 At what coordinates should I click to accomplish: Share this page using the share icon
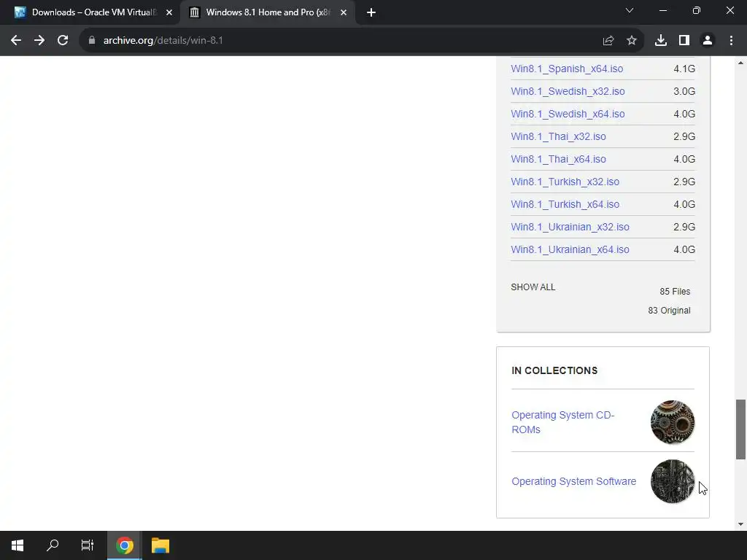[608, 41]
